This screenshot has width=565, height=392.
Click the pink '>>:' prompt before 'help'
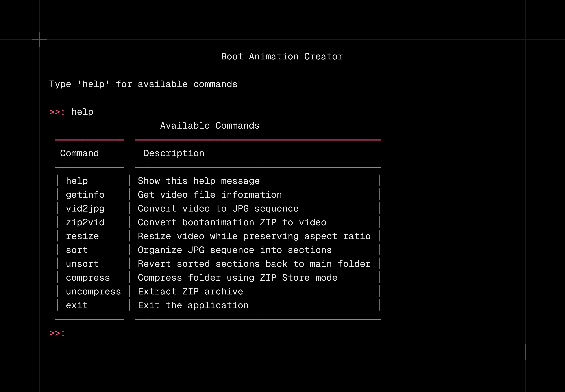[x=57, y=112]
